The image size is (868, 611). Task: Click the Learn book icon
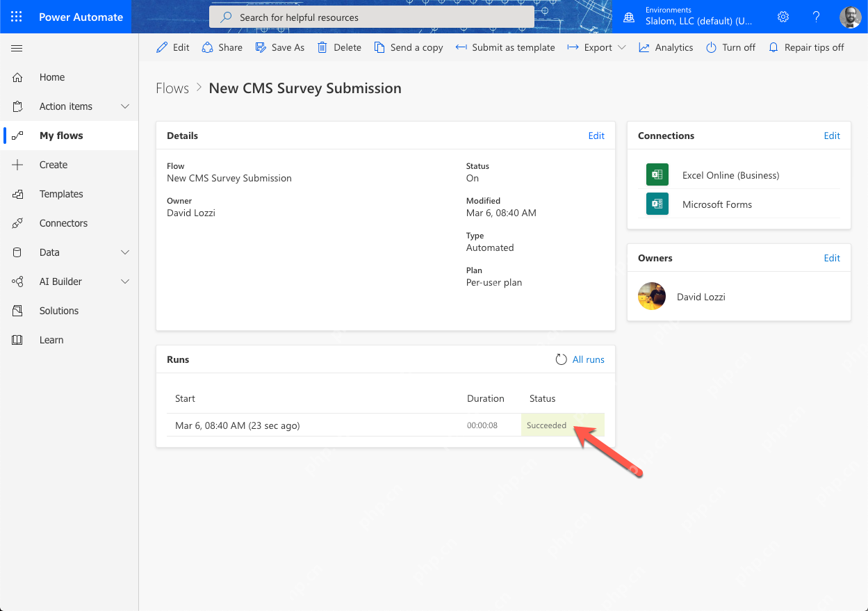(17, 340)
